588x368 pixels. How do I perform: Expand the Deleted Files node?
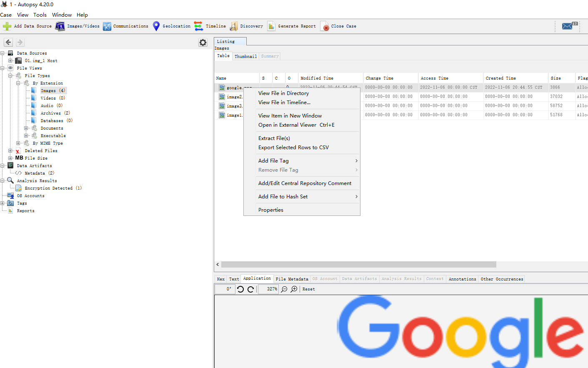pyautogui.click(x=10, y=151)
